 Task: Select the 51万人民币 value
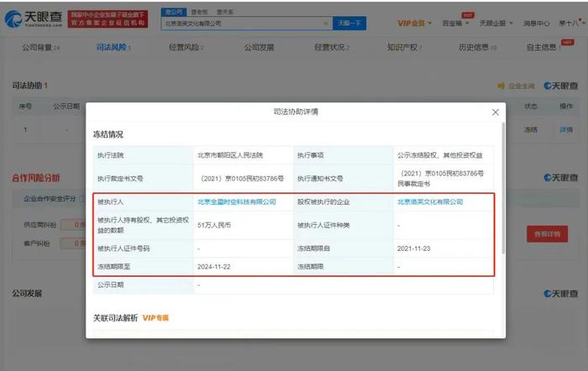coord(213,225)
